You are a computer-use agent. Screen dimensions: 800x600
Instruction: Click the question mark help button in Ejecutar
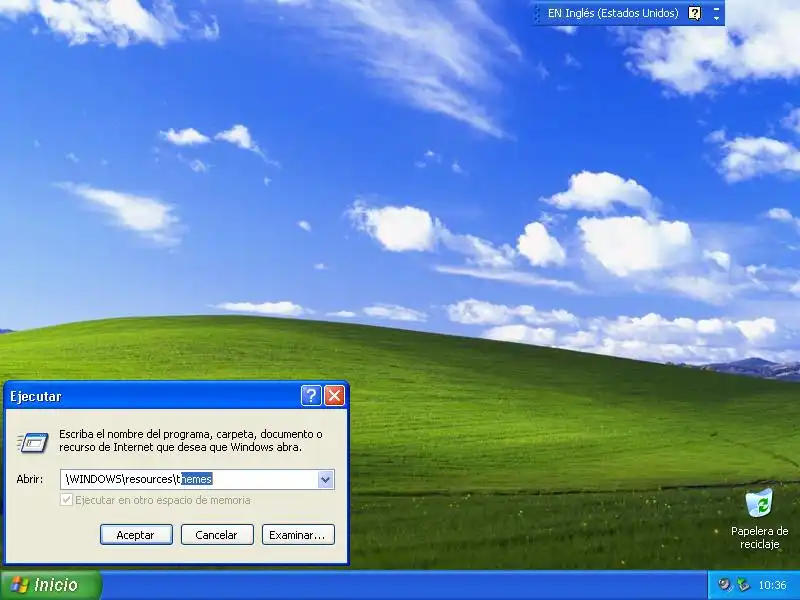click(x=311, y=395)
